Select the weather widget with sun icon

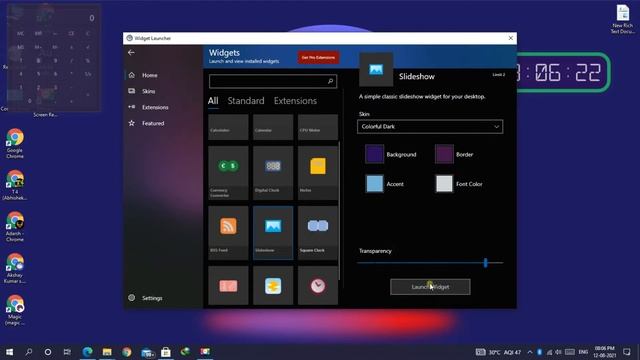click(273, 286)
